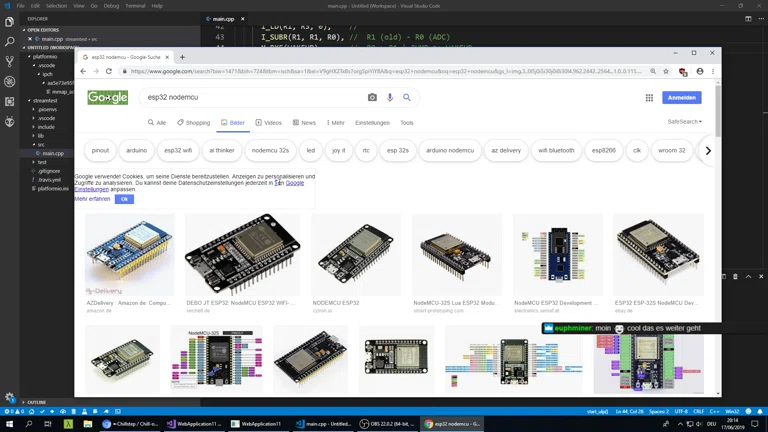This screenshot has height=432, width=768.
Task: Open the AZDelivery ESP32 image result
Action: point(129,255)
